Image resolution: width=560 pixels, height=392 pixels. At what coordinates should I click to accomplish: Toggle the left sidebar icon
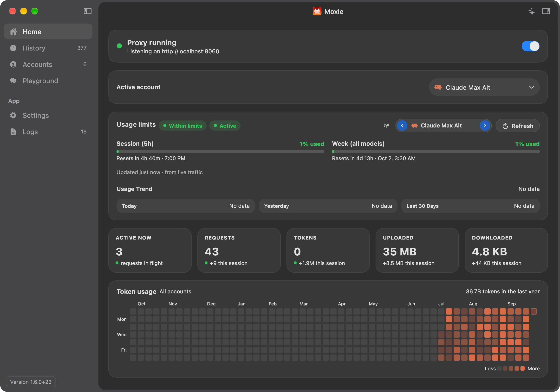click(88, 11)
